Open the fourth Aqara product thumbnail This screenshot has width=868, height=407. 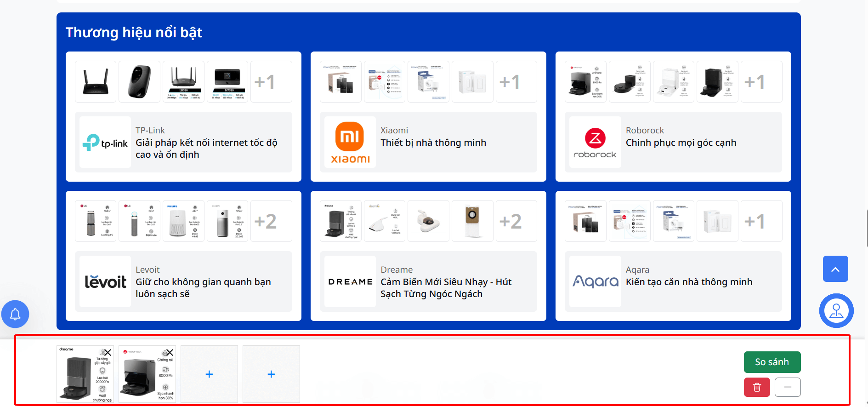coord(717,221)
